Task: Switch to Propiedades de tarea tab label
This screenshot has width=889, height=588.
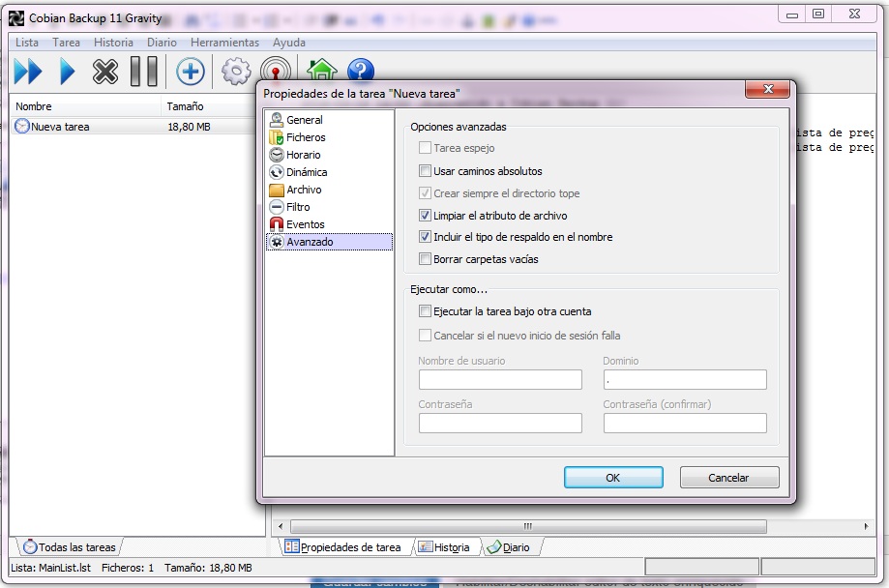Action: pyautogui.click(x=350, y=547)
